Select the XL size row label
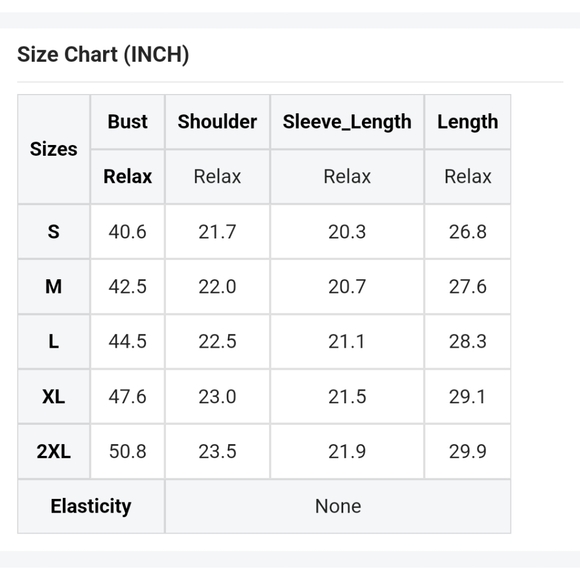The height and width of the screenshot is (580, 580). click(x=54, y=397)
